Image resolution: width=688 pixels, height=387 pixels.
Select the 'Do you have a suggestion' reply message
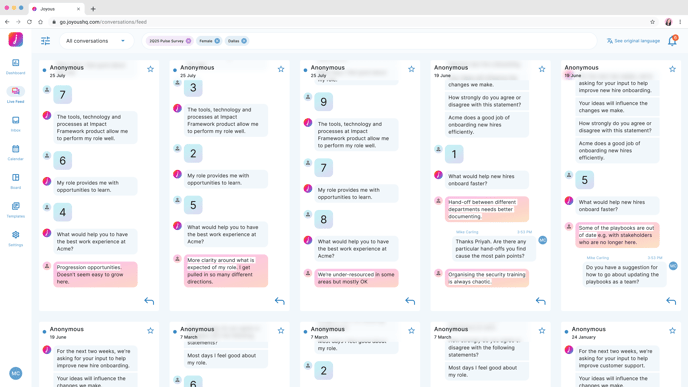point(624,274)
